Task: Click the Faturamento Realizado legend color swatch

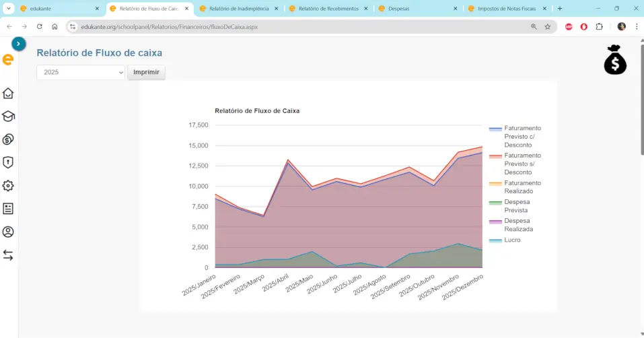Action: coord(496,183)
